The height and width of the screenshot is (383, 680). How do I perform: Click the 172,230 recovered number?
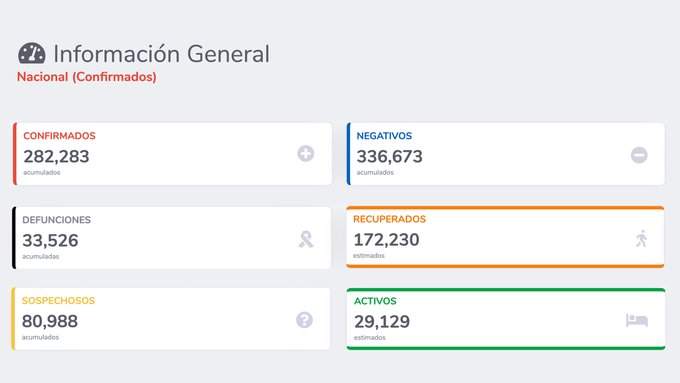coord(386,240)
